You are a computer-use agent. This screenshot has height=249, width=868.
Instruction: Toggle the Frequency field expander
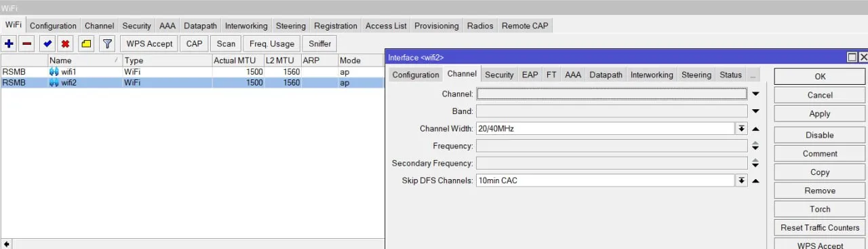(x=755, y=146)
